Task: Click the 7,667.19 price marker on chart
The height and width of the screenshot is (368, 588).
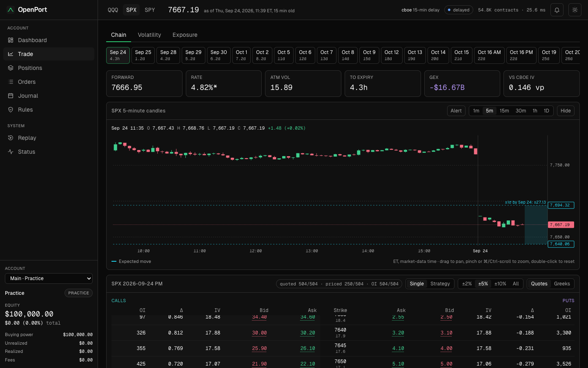Action: (x=561, y=225)
